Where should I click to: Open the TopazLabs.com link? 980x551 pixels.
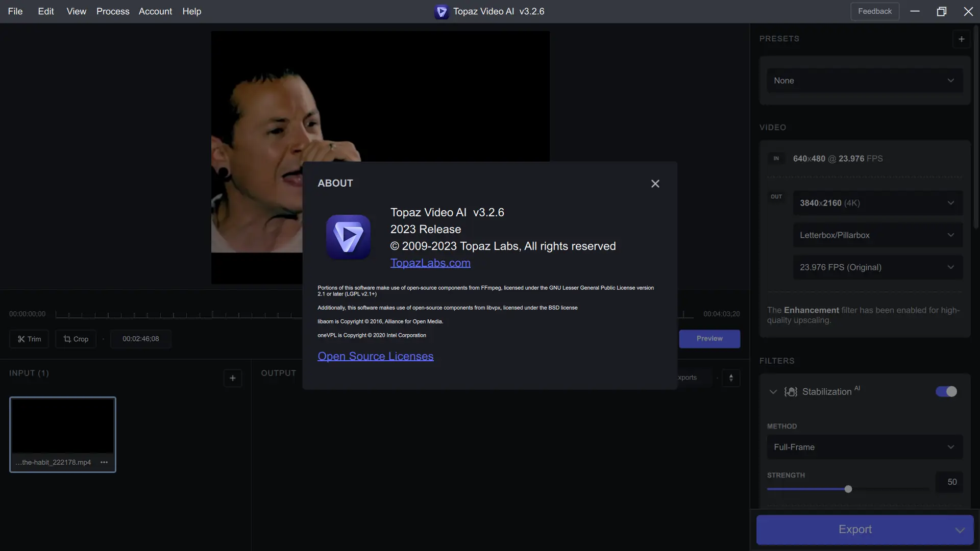click(x=430, y=263)
